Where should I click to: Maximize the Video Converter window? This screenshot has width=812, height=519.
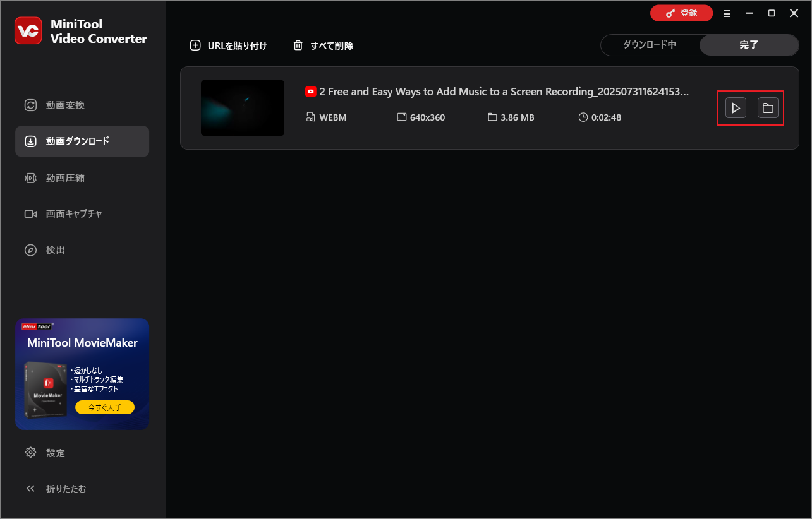click(772, 13)
